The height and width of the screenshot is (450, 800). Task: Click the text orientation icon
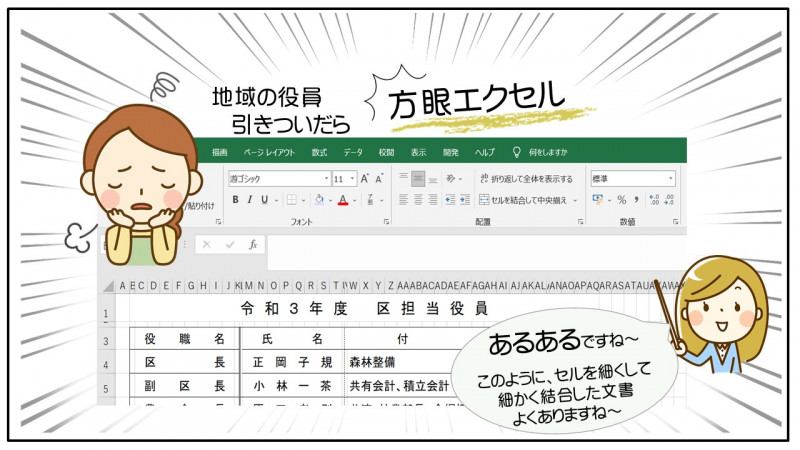(x=451, y=178)
